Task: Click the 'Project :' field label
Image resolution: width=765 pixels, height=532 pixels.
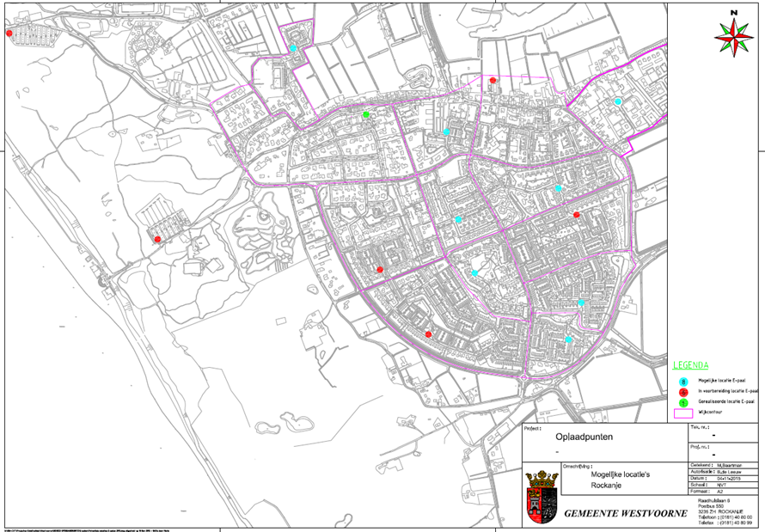Action: click(532, 429)
